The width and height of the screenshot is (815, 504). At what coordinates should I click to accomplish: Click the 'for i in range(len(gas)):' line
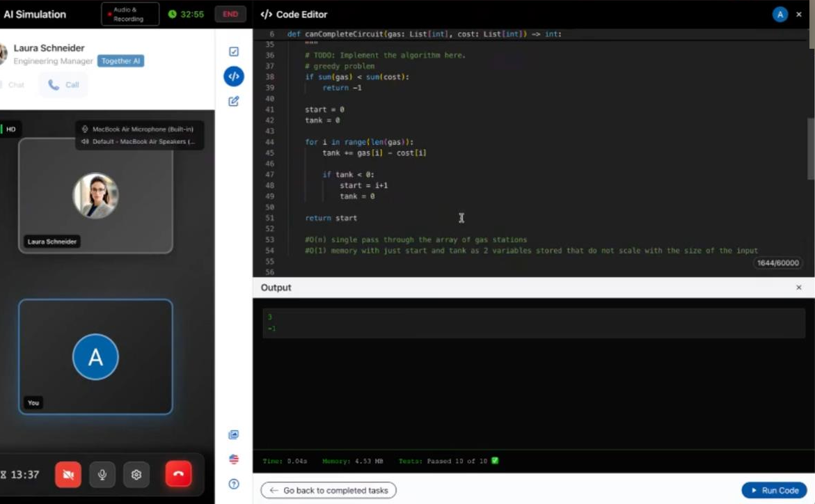[359, 141]
